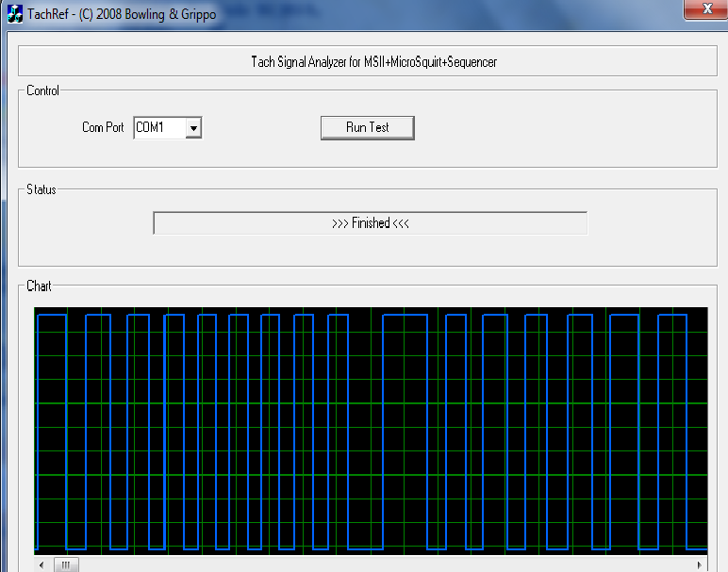Screen dimensions: 728x572
Task: Click the Chart group label
Action: tap(39, 286)
